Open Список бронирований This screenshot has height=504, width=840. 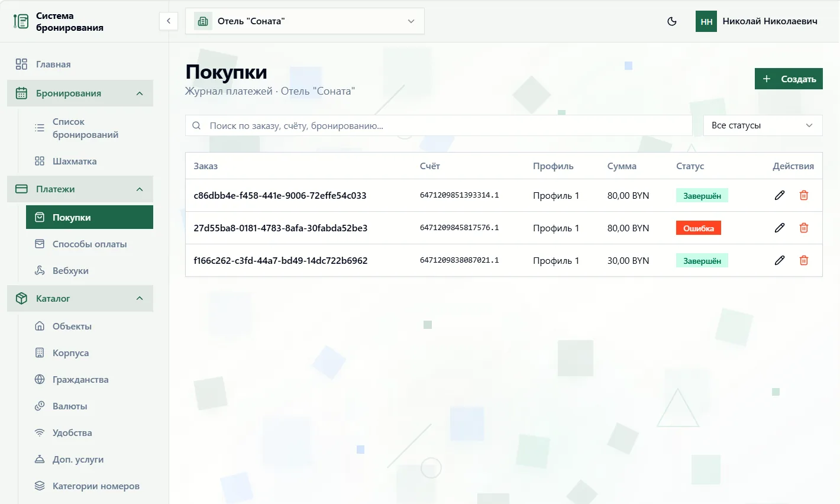89,128
